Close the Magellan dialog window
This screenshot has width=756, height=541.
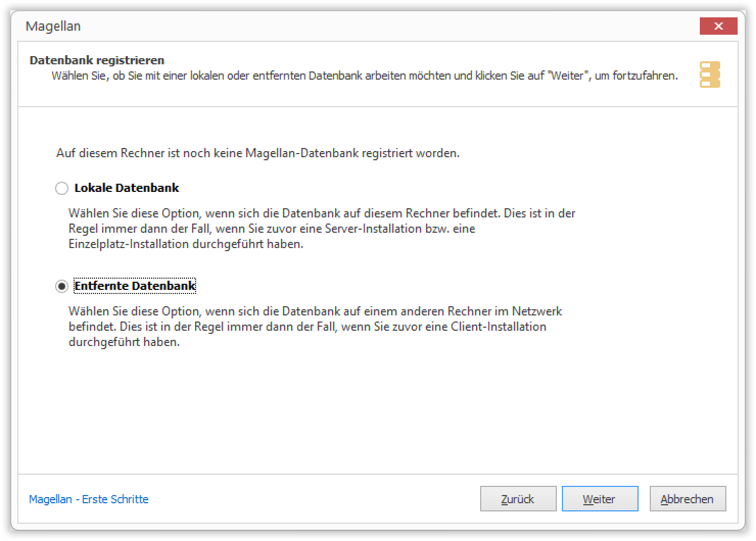718,26
